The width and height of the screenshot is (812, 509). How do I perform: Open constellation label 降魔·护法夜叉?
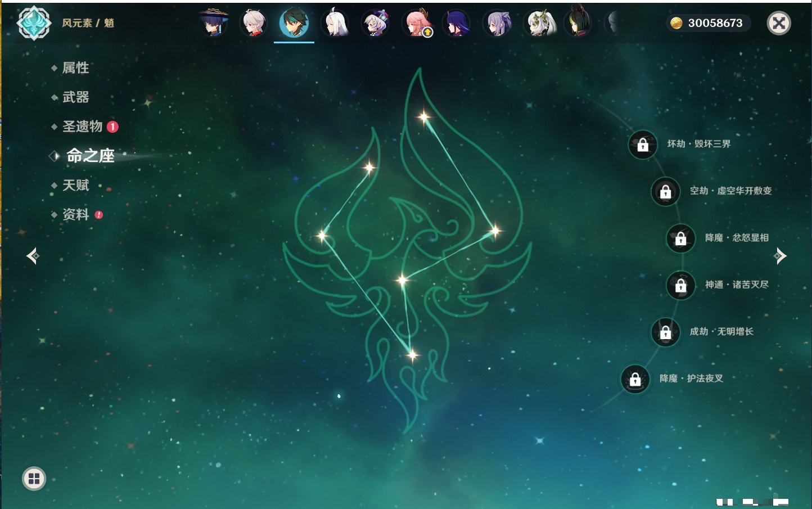(x=691, y=379)
